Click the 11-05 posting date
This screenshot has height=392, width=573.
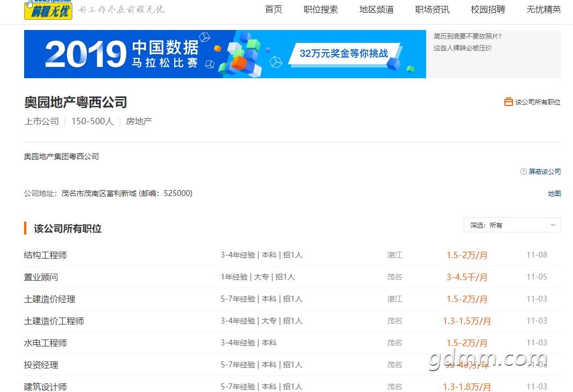537,277
